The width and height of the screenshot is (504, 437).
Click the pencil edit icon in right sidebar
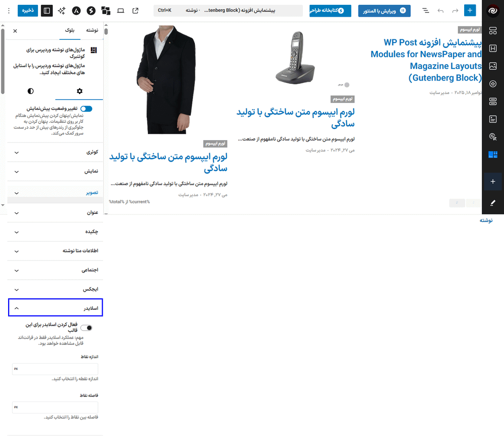[x=493, y=203]
